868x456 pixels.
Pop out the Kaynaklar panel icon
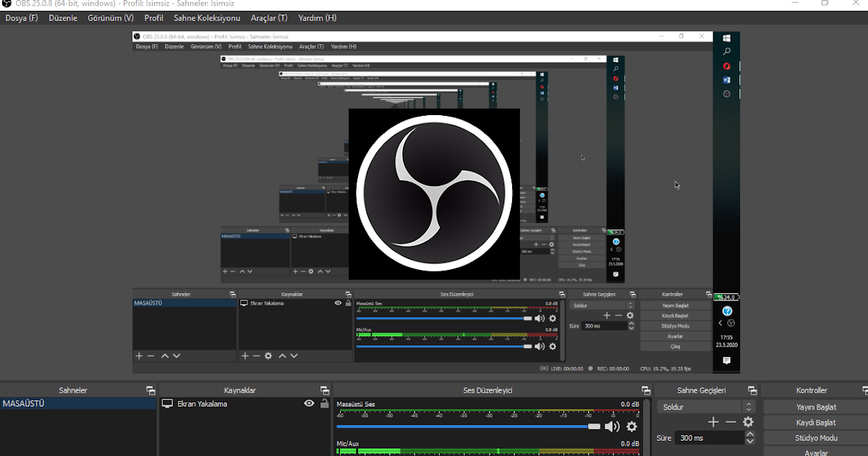point(325,390)
